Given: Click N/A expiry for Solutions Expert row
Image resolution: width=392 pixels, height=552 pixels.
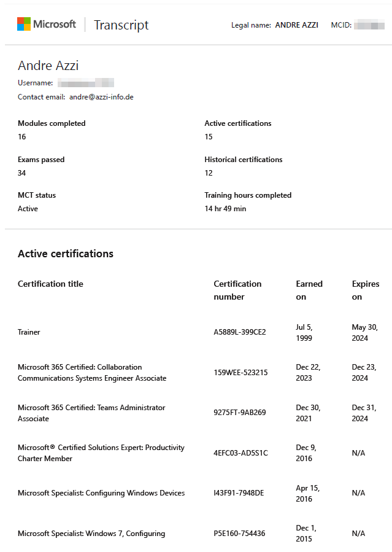Looking at the screenshot, I should [x=358, y=453].
